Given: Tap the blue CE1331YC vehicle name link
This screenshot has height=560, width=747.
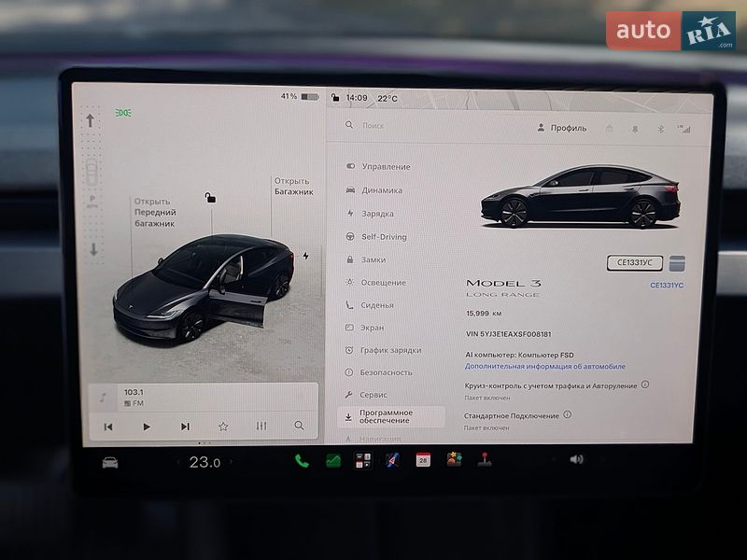Looking at the screenshot, I should click(x=667, y=286).
